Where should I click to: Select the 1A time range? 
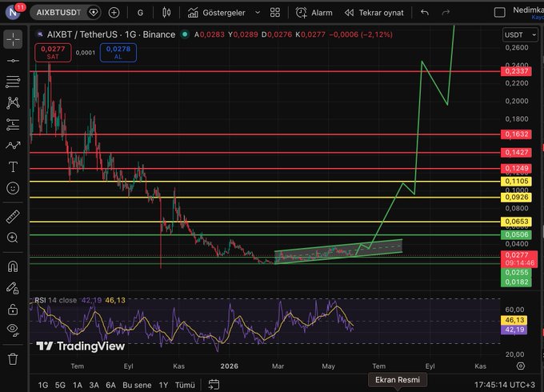point(77,385)
